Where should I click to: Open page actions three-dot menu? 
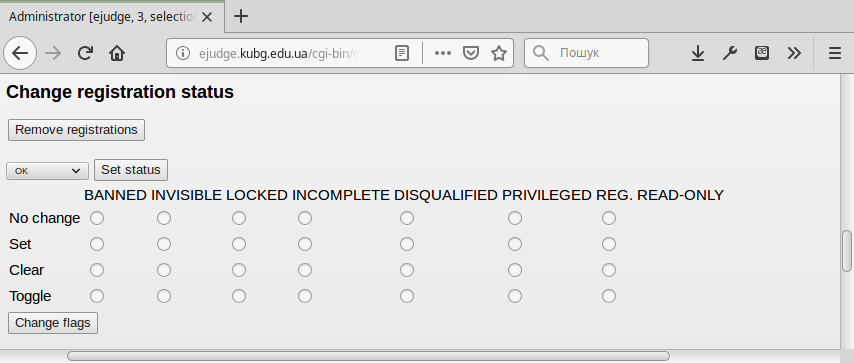[442, 53]
